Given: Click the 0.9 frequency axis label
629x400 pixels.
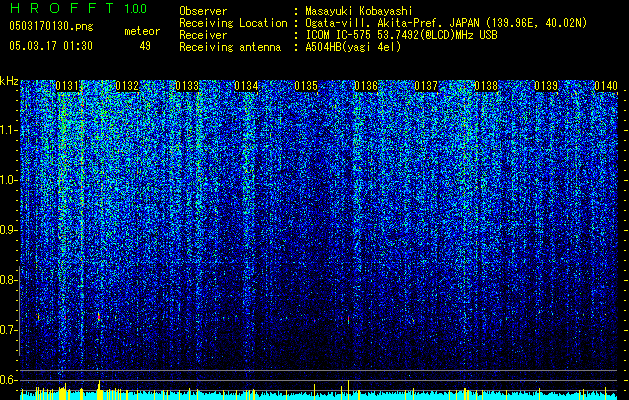Looking at the screenshot, I should 8,230.
